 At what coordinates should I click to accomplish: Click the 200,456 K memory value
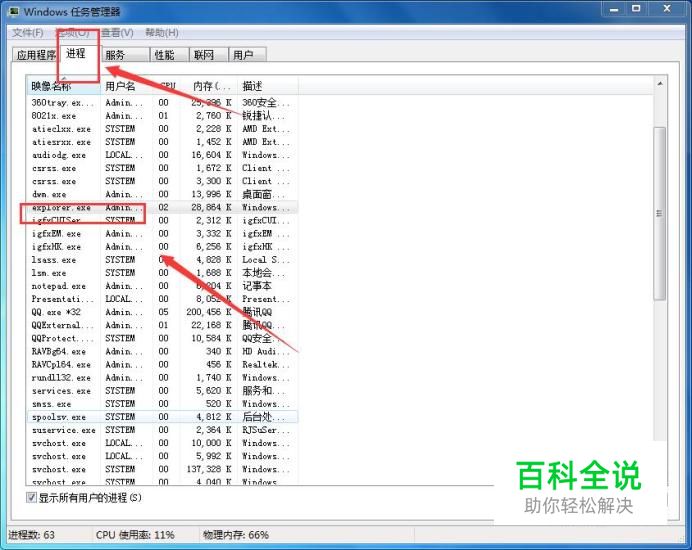[x=209, y=312]
